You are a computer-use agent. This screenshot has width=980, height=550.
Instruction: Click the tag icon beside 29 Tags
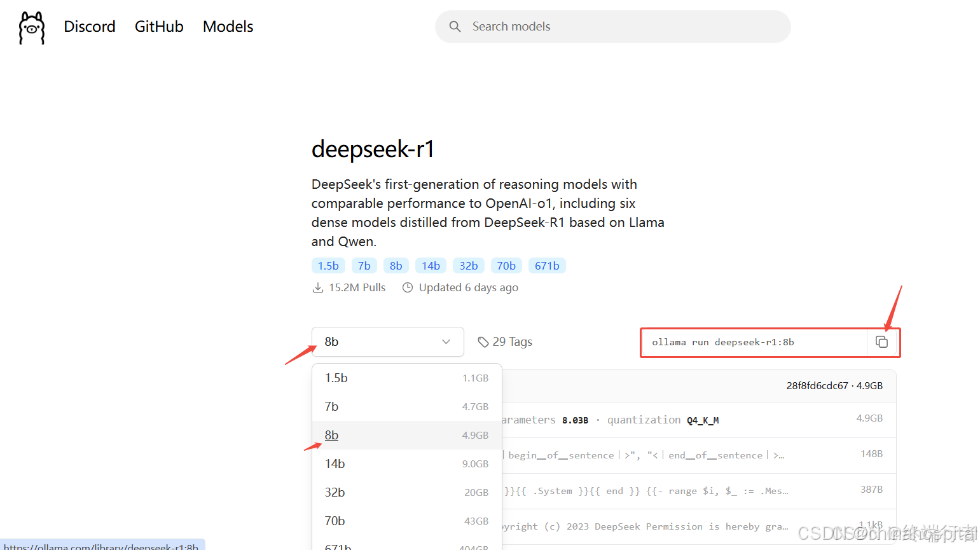click(x=483, y=342)
